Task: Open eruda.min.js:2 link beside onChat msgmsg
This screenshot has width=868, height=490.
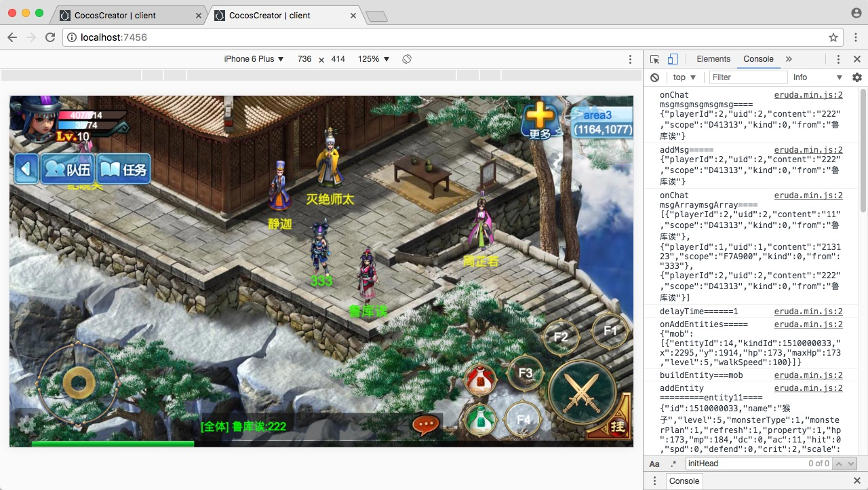Action: pyautogui.click(x=808, y=95)
